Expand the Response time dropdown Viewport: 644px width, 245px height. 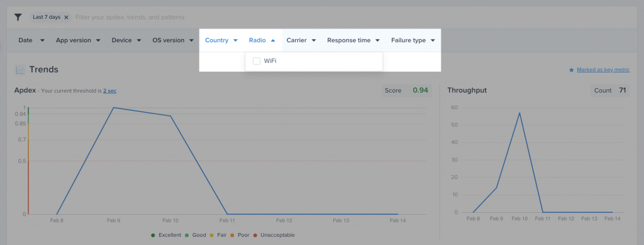353,40
